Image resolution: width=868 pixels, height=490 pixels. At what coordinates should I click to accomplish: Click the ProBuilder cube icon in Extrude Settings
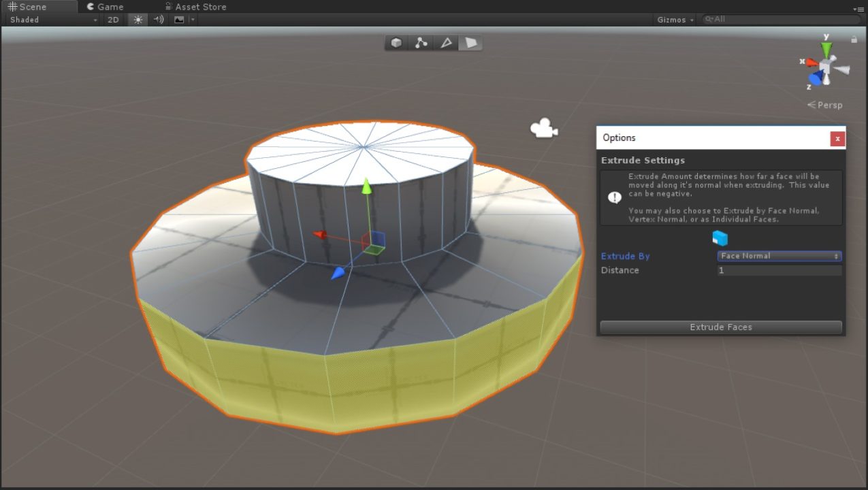tap(720, 238)
